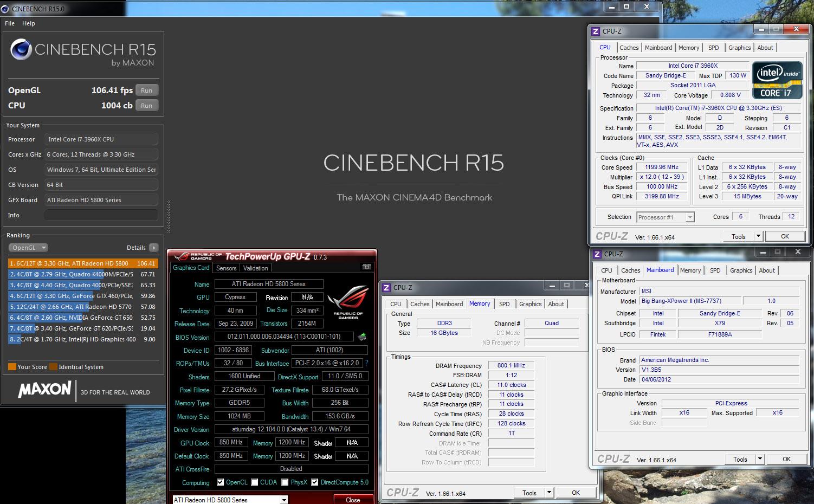Image resolution: width=814 pixels, height=504 pixels.
Task: Click the Z icon of CPU-Z Mainboard window
Action: coord(597,254)
